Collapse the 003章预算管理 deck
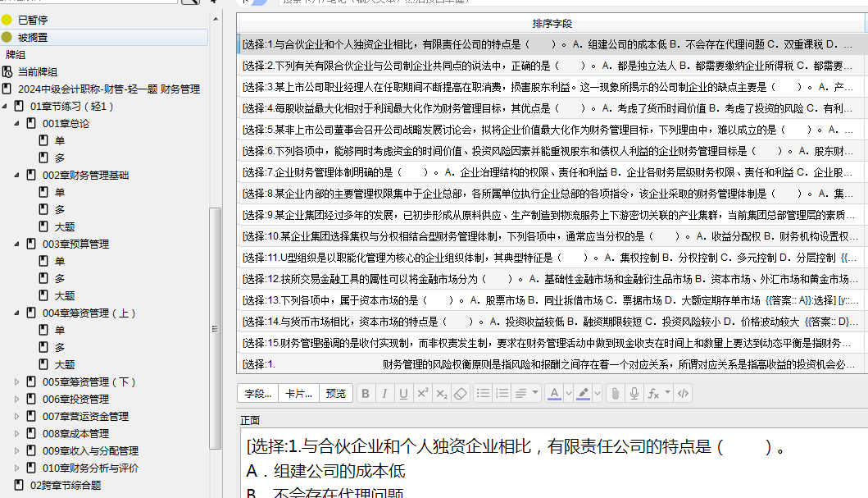The width and height of the screenshot is (868, 498). (16, 244)
